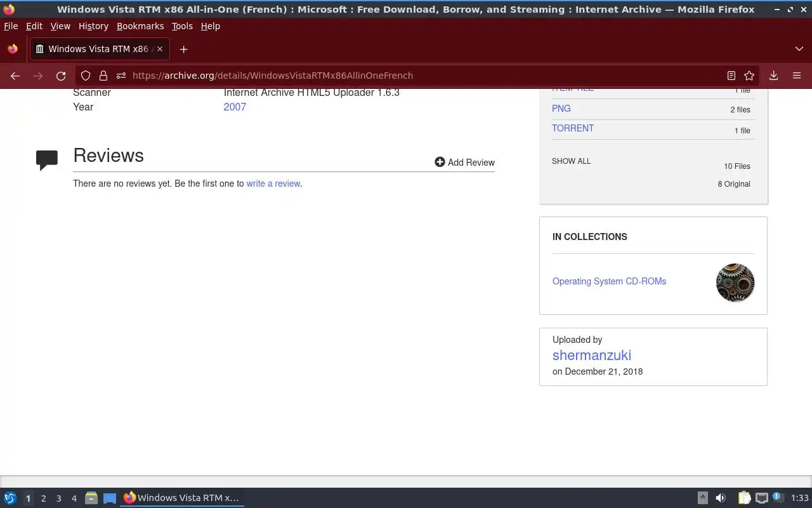This screenshot has width=812, height=508.
Task: Click the 10 Files count text
Action: pos(737,166)
